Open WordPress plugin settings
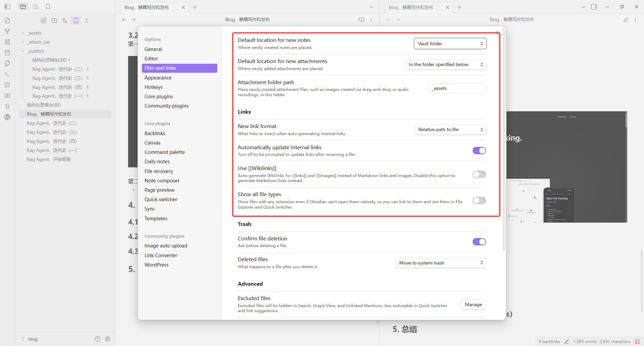The height and width of the screenshot is (346, 644). click(x=157, y=265)
